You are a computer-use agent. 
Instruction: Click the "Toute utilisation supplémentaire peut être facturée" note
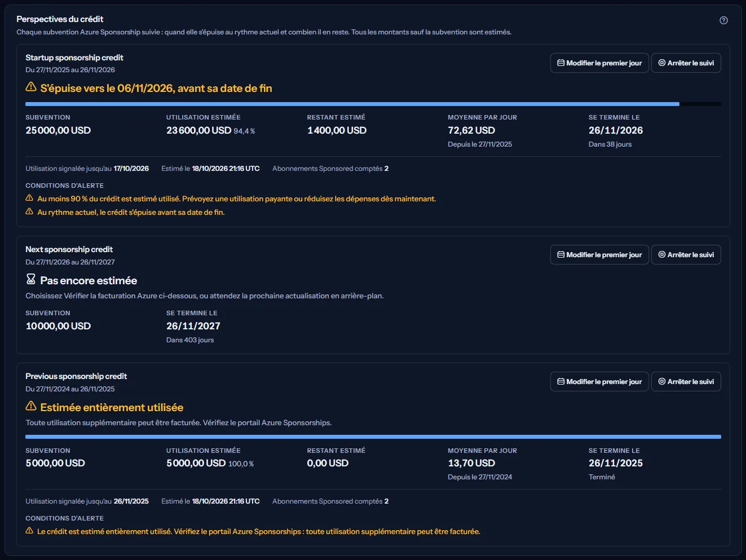coord(179,423)
